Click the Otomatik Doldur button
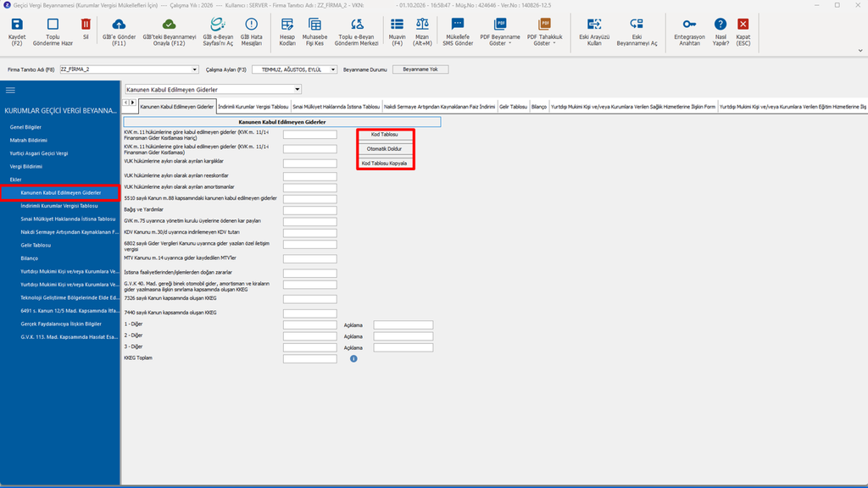 coord(385,149)
